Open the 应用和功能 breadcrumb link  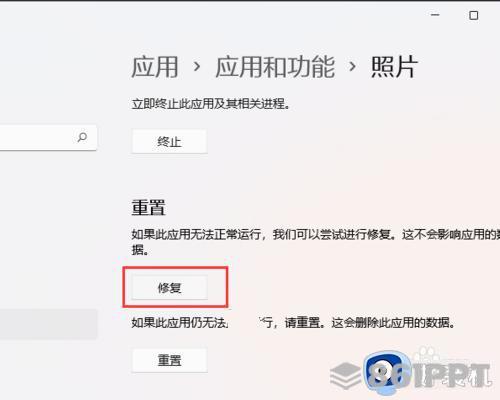tap(275, 67)
